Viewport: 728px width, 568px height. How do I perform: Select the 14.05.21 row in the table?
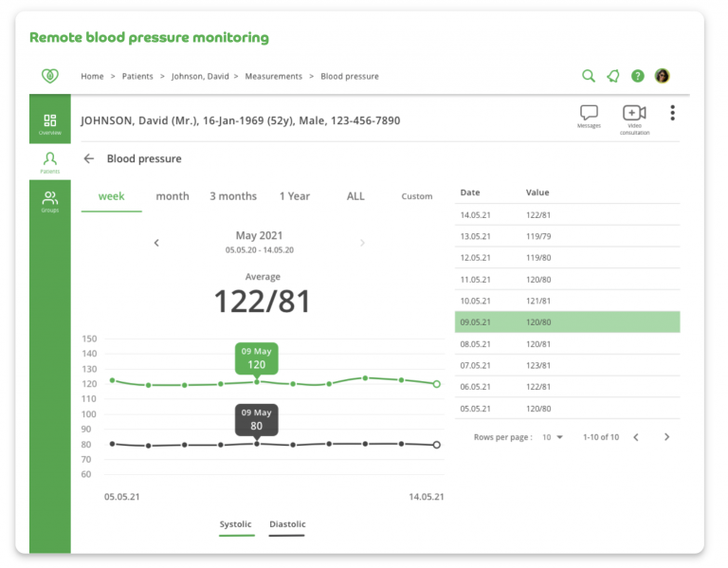pos(567,215)
